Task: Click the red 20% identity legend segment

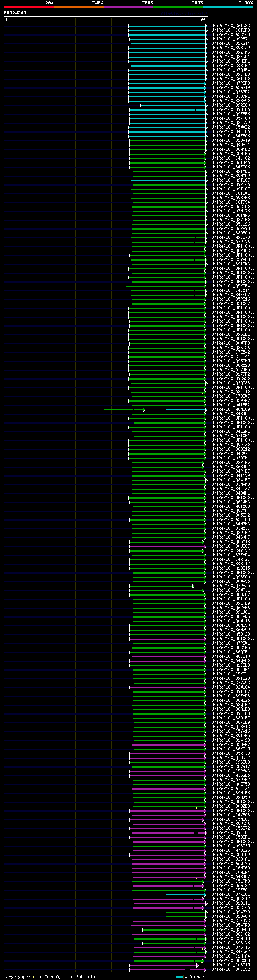Action: [x=29, y=7]
